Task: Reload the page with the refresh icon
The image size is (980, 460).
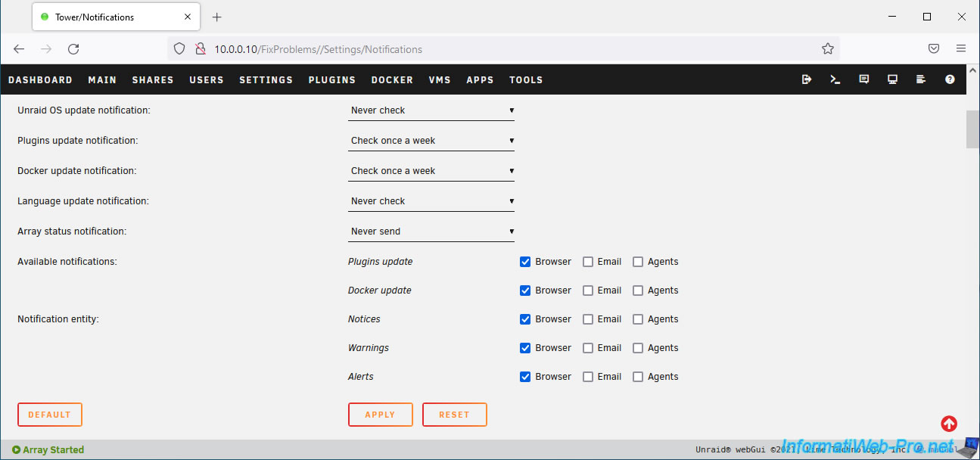Action: (x=73, y=49)
